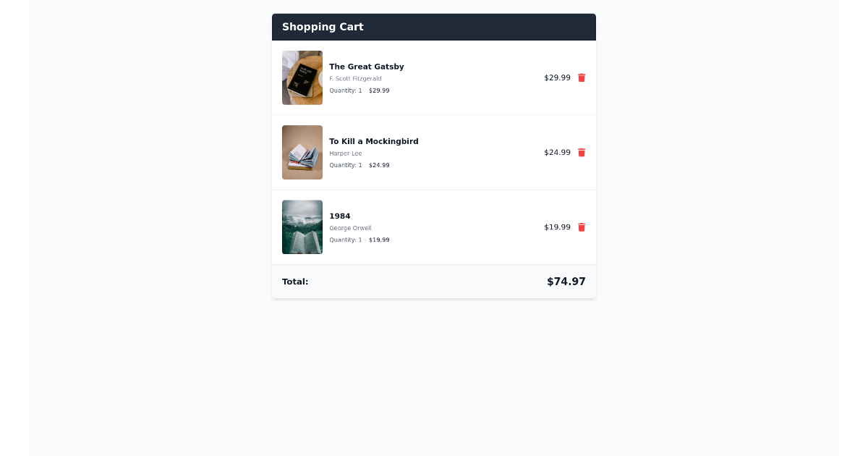The width and height of the screenshot is (868, 456).
Task: Delete To Kill a Mockingbird with trash icon
Action: [582, 153]
